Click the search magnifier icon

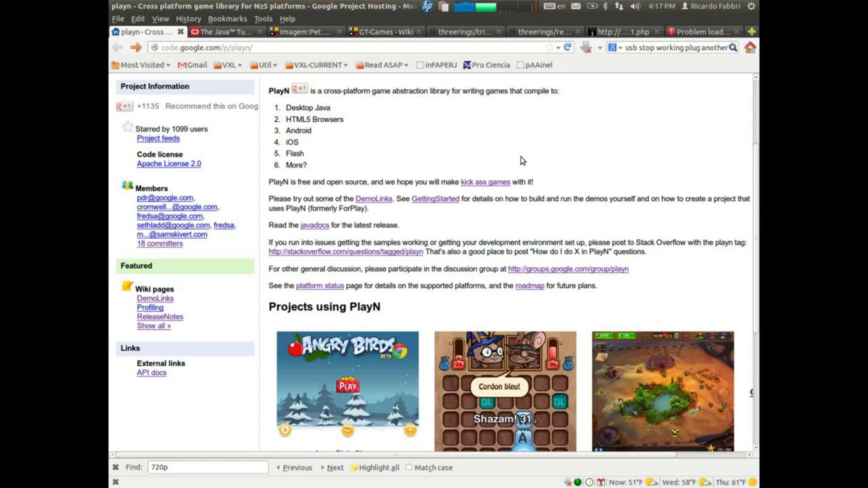pyautogui.click(x=733, y=47)
